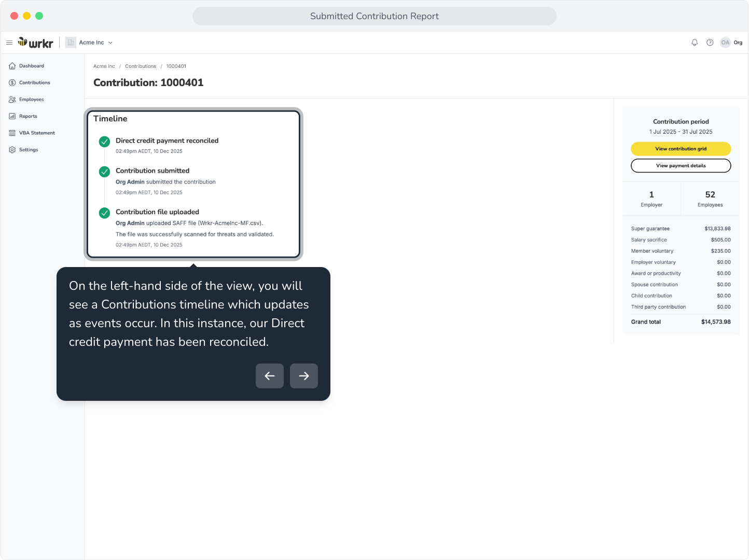Click Member voluntary amount $235.00

(720, 251)
